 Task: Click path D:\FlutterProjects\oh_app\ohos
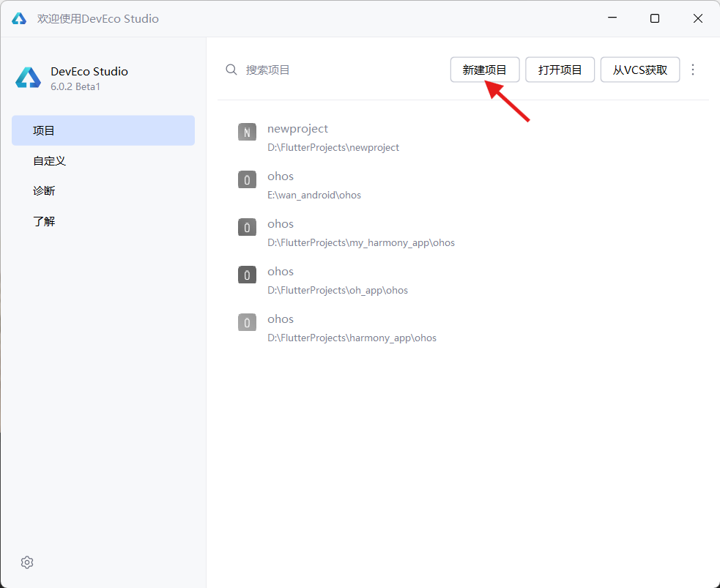tap(338, 290)
